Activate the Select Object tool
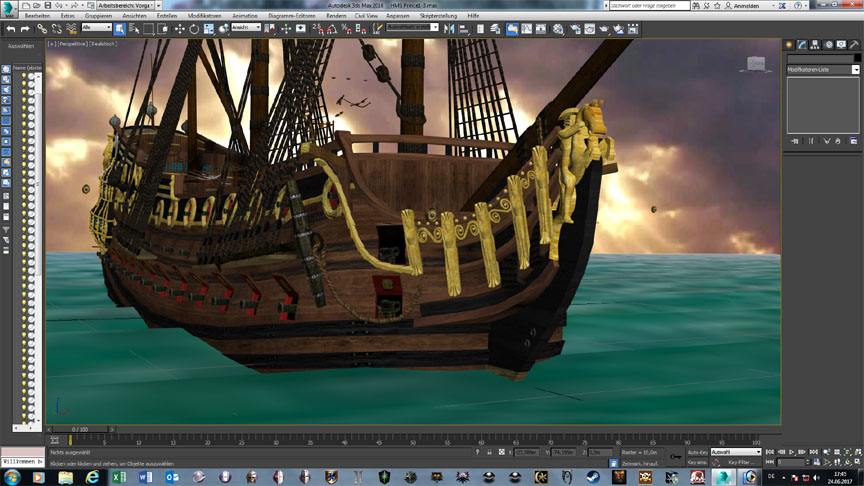Screen dimensions: 864x486 click(120, 29)
